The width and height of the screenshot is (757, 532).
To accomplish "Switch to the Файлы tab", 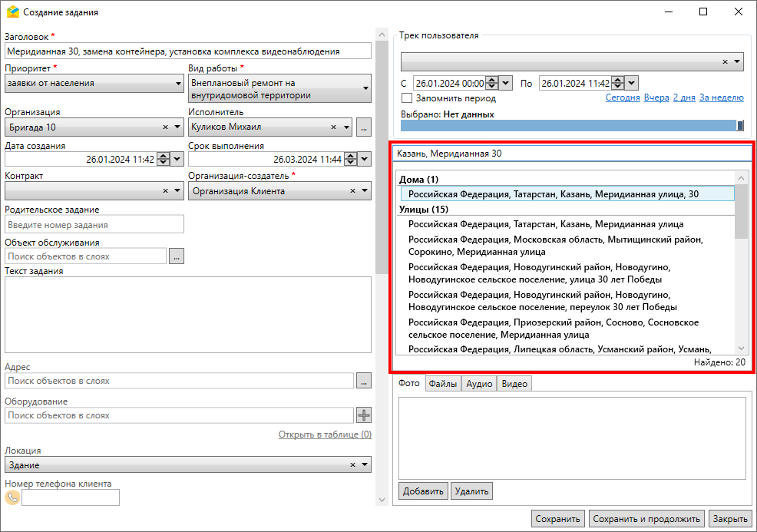I will 443,384.
